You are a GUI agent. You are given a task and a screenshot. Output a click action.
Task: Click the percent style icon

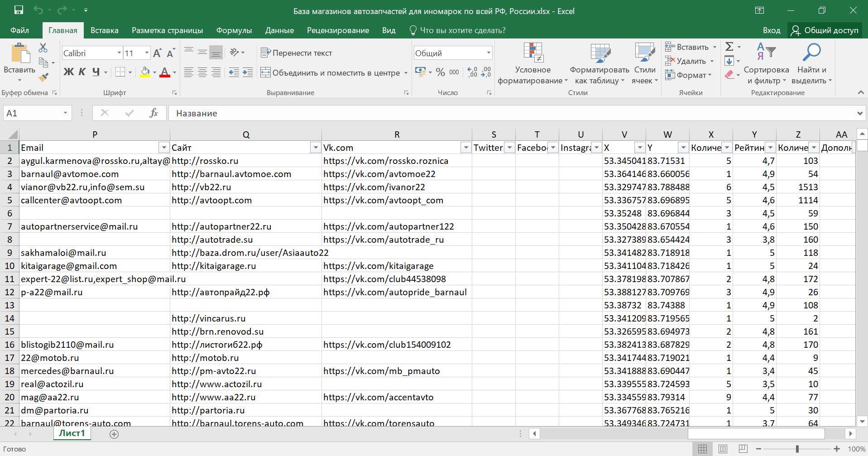(440, 72)
